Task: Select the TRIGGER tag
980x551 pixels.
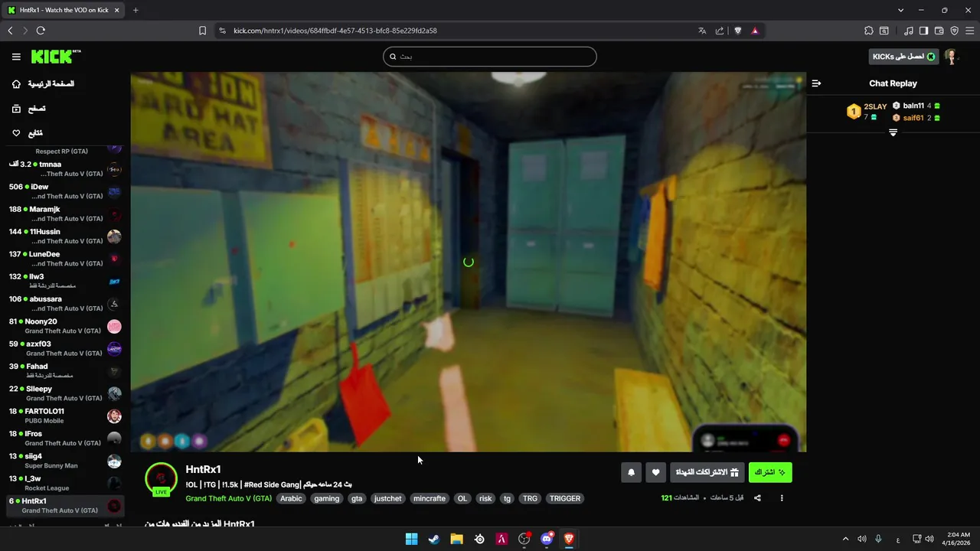Action: click(x=565, y=498)
